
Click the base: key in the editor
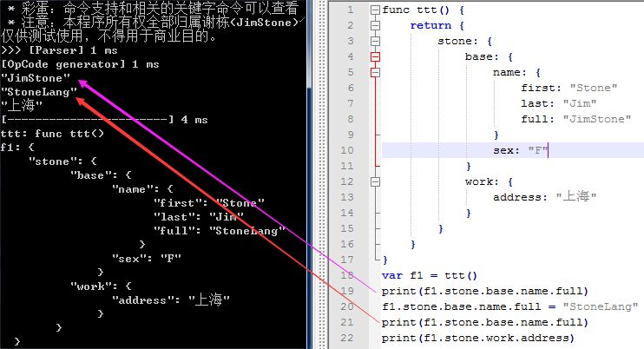[482, 56]
